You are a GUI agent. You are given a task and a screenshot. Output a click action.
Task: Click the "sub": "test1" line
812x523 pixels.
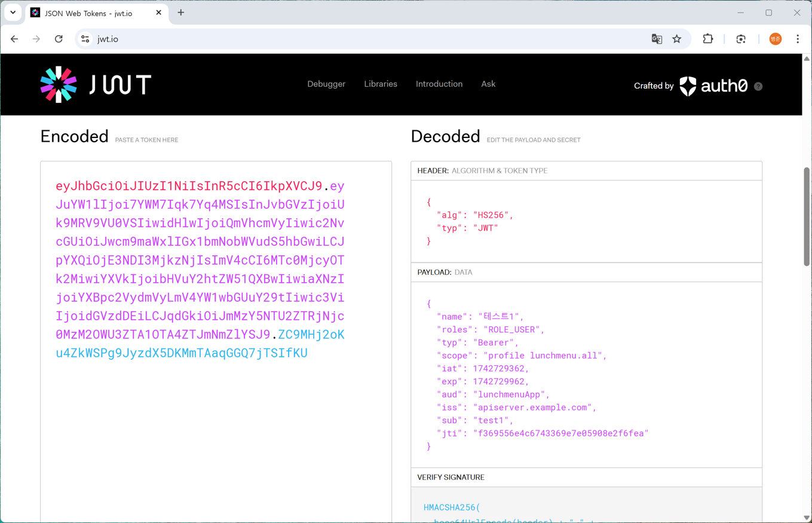[x=475, y=421]
